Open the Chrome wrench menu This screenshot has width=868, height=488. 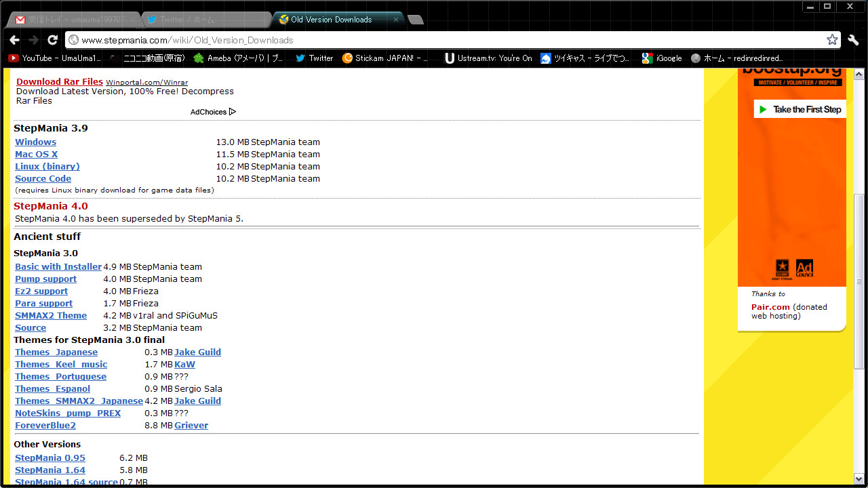[x=853, y=40]
